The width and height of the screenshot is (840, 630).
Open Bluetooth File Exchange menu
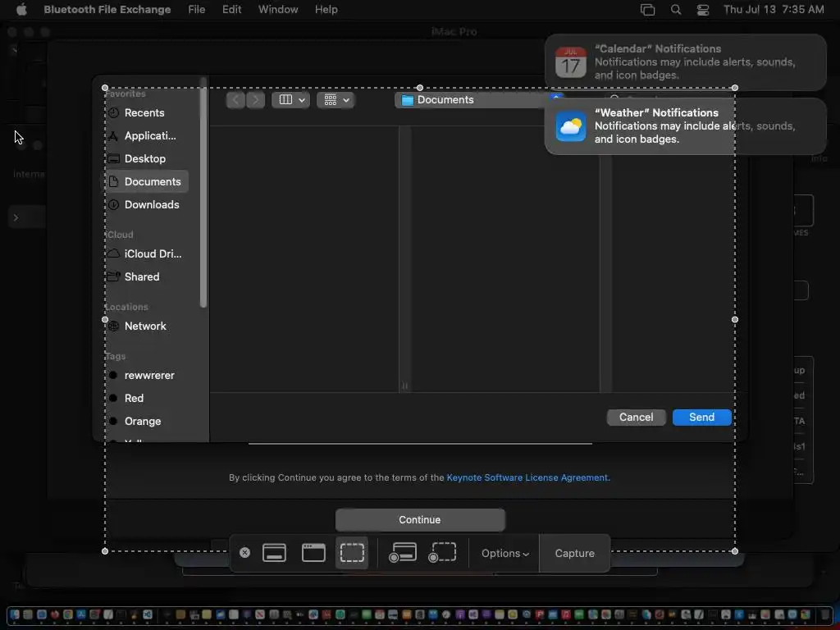pyautogui.click(x=107, y=10)
